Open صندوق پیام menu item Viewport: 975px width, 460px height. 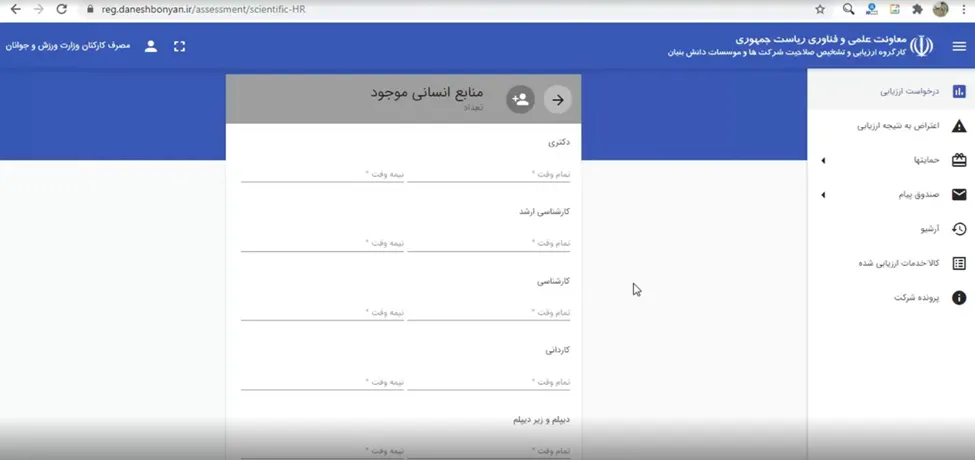[x=891, y=195]
